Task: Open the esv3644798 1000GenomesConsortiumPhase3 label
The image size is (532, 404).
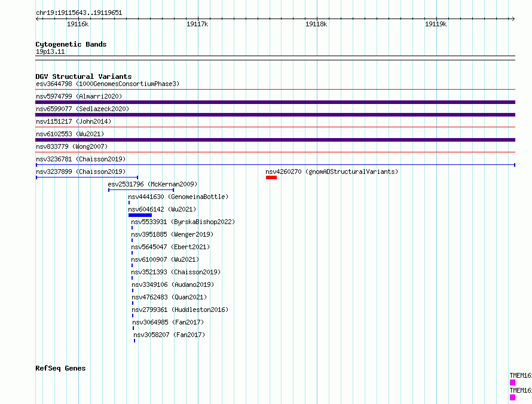Action: 108,84
